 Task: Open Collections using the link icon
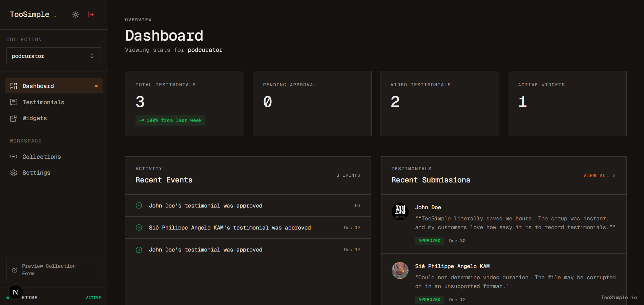(x=14, y=156)
